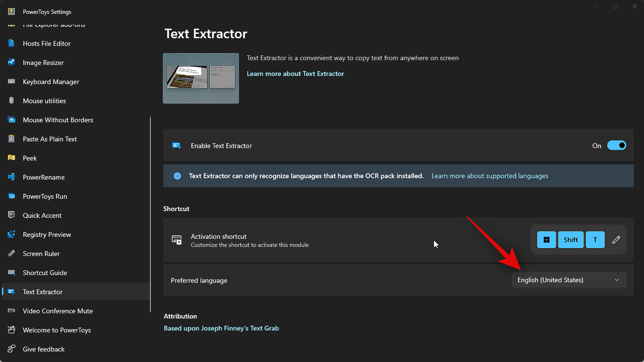
Task: Open Joseph Finney's Text Grab attribution link
Action: [221, 328]
